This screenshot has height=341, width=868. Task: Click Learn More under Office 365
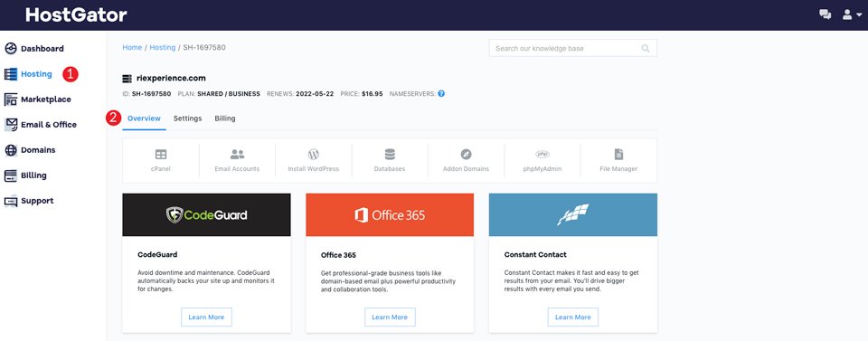[x=390, y=317]
